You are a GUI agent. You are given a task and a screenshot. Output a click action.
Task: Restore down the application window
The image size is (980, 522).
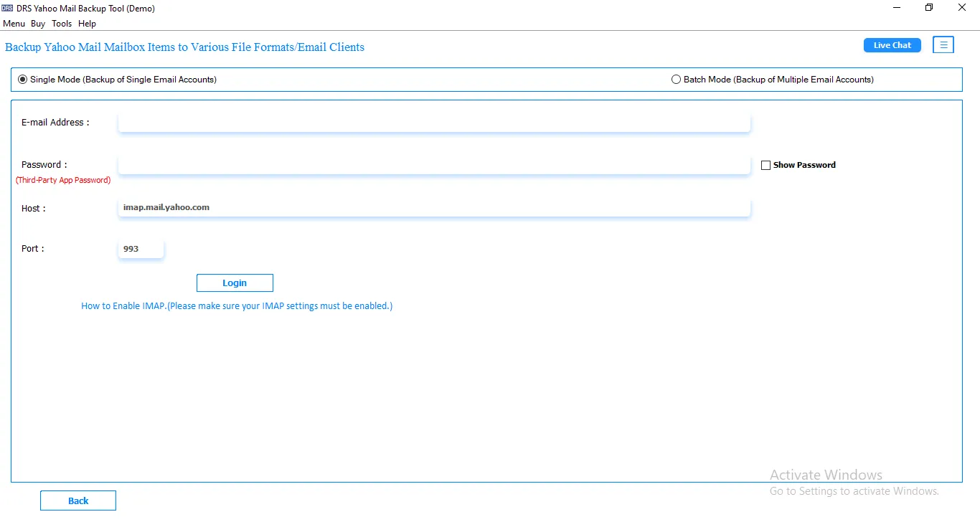click(x=929, y=8)
